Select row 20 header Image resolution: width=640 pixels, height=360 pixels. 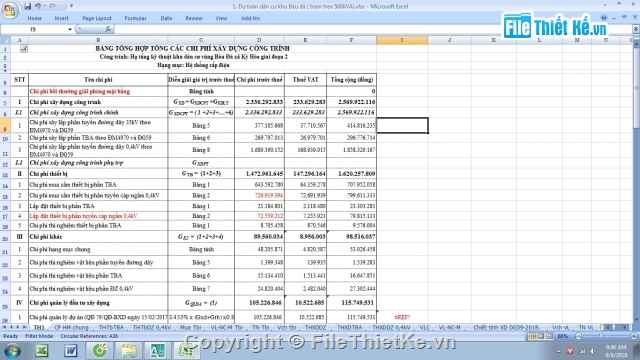pos(5,238)
